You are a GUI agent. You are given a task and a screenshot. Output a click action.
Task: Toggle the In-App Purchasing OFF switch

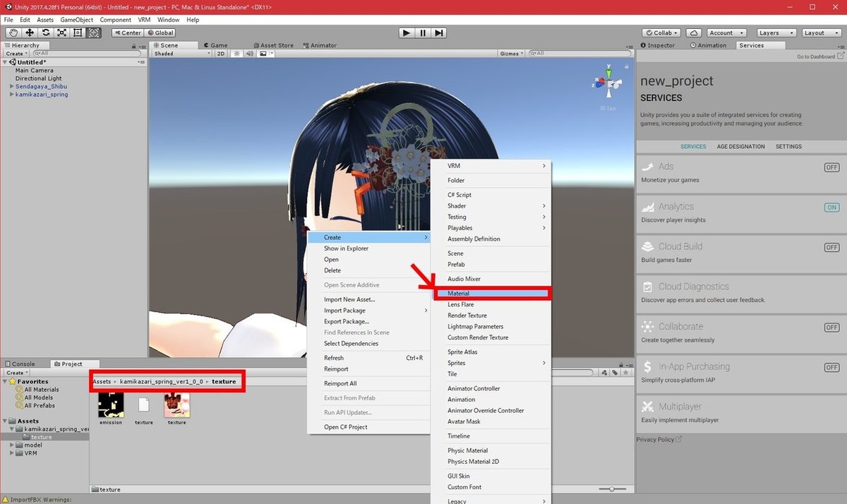coord(831,368)
